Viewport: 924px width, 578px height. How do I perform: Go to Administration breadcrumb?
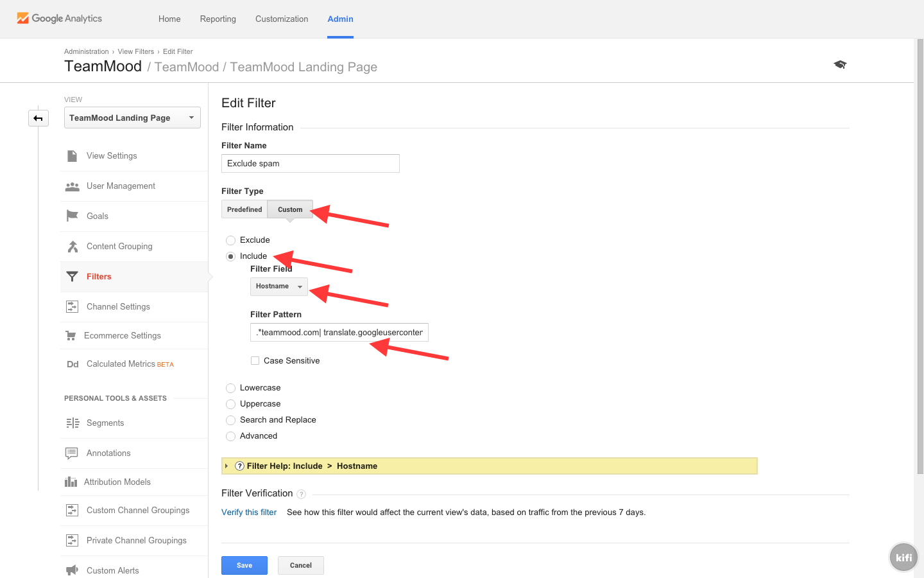tap(87, 51)
